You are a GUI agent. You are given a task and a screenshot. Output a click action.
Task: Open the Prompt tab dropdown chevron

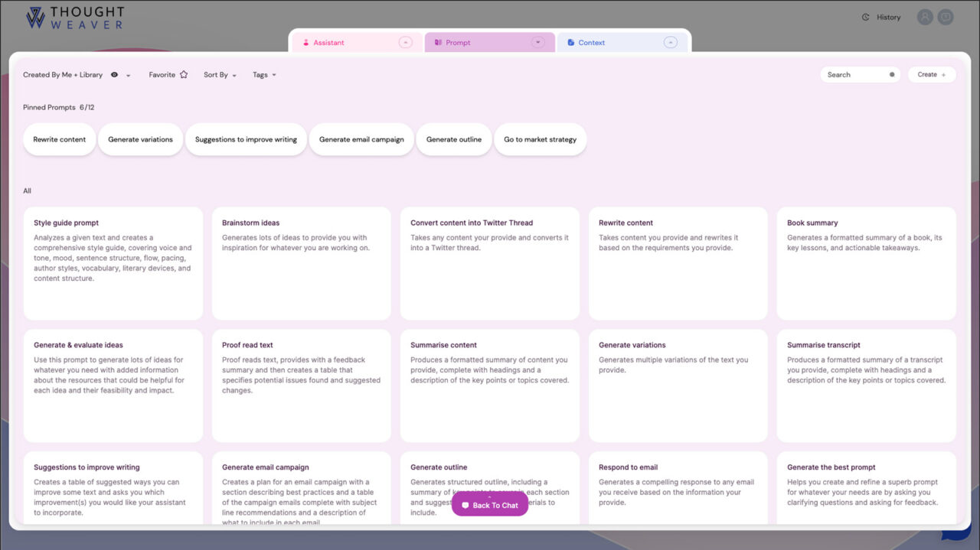(538, 43)
